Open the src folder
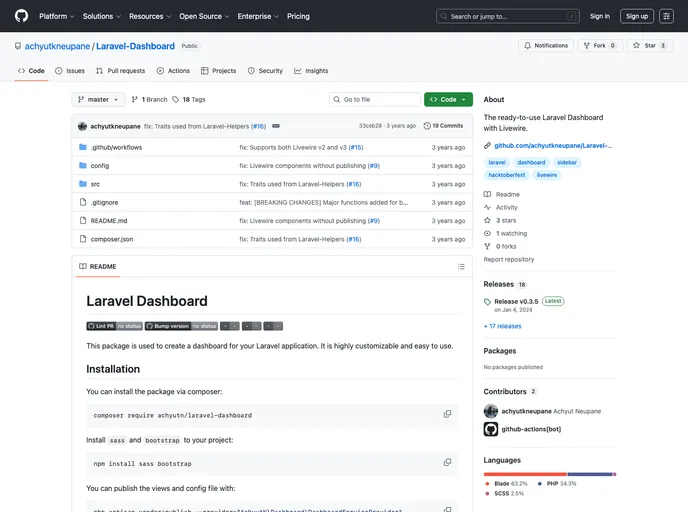This screenshot has height=512, width=688. click(95, 184)
